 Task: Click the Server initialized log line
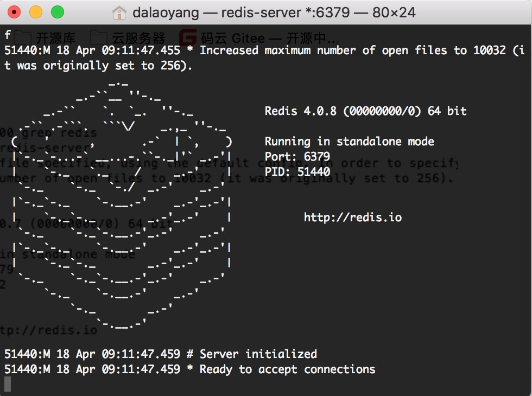(x=161, y=354)
